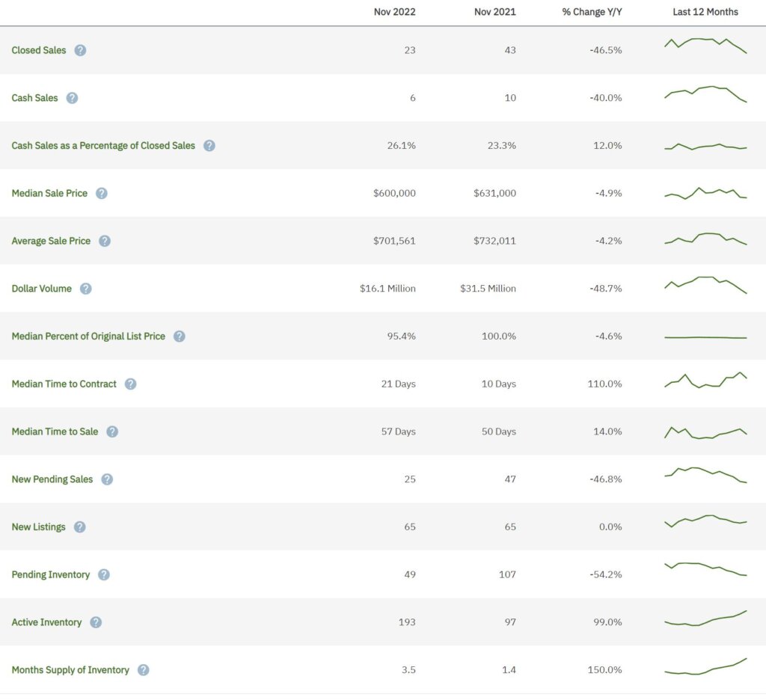Click the Nov 2022 column header
Screen dimensions: 766x700
coord(395,12)
